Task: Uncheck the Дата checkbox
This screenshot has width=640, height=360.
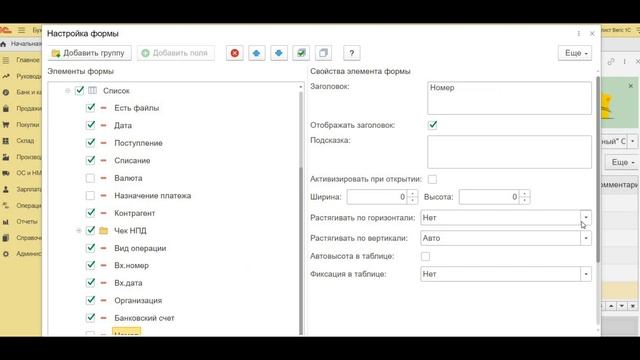Action: click(91, 125)
